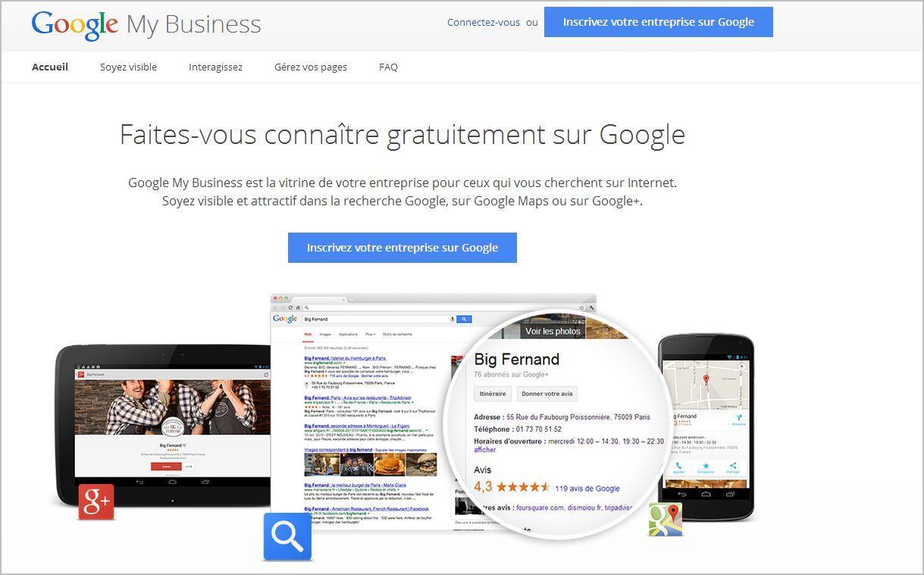This screenshot has height=575, width=924.
Task: Click the Donner votre avis button
Action: point(547,394)
